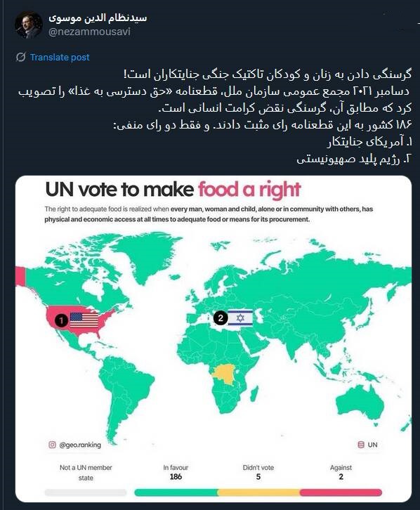Click the United States flag on map
The image size is (420, 510).
[x=84, y=320]
